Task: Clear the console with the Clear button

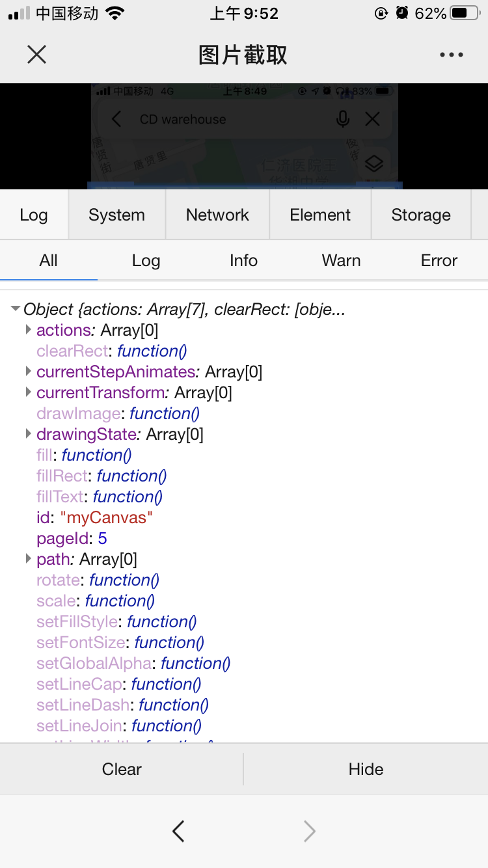Action: pyautogui.click(x=122, y=768)
